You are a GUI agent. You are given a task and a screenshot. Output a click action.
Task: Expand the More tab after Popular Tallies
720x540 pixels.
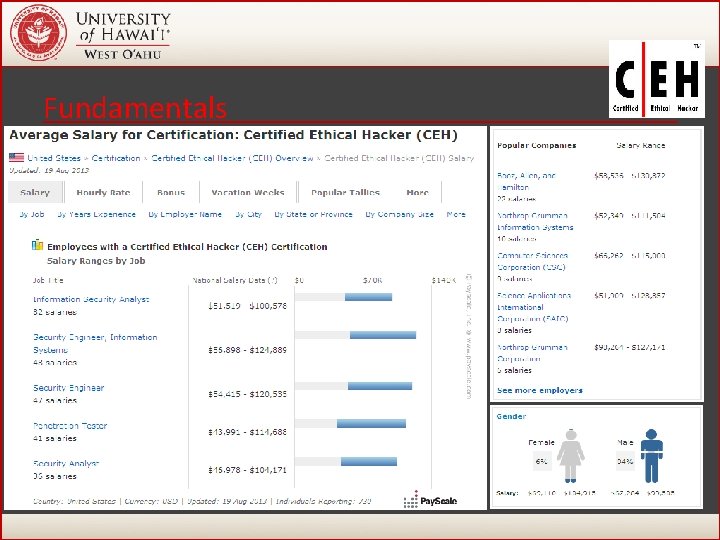point(417,192)
